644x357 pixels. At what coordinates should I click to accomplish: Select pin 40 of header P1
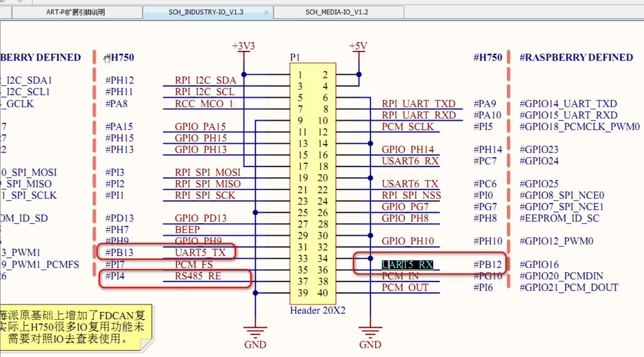click(323, 293)
